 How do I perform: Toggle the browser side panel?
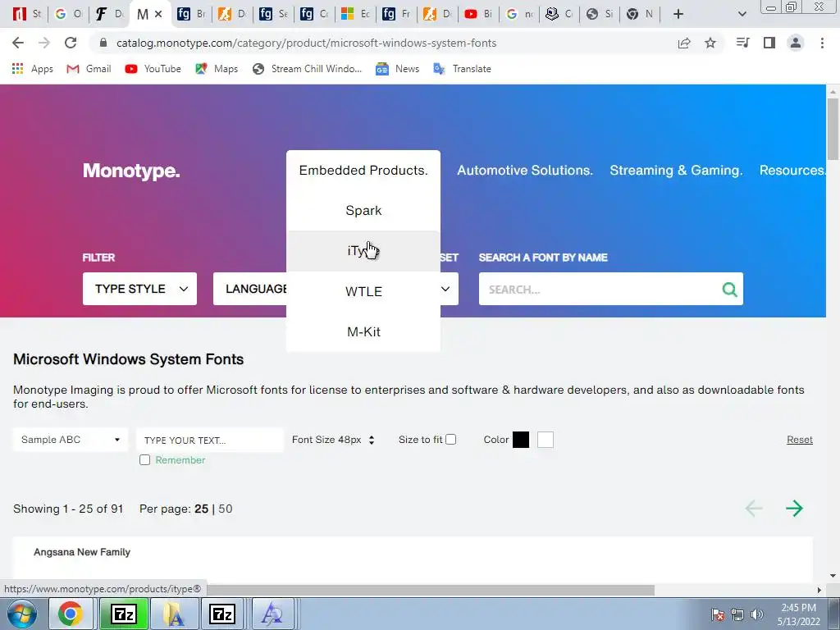[x=769, y=43]
